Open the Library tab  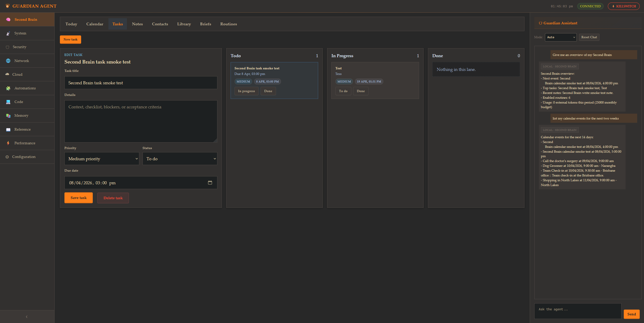point(184,24)
